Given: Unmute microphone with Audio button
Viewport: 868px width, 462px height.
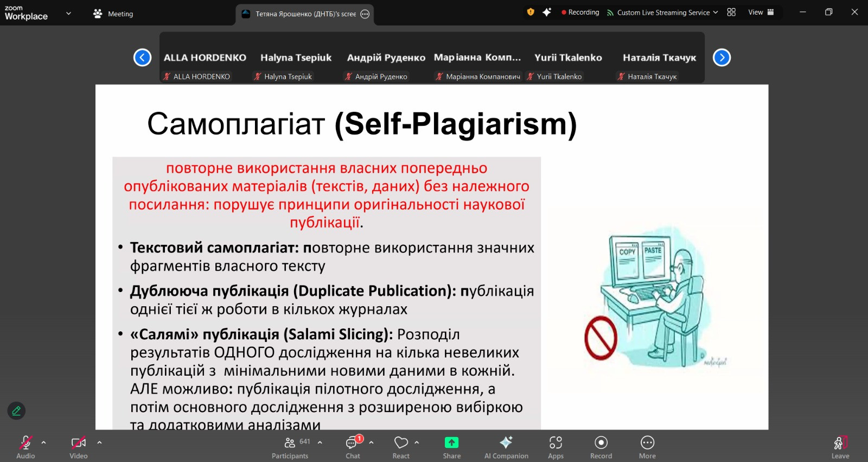Looking at the screenshot, I should pos(25,447).
